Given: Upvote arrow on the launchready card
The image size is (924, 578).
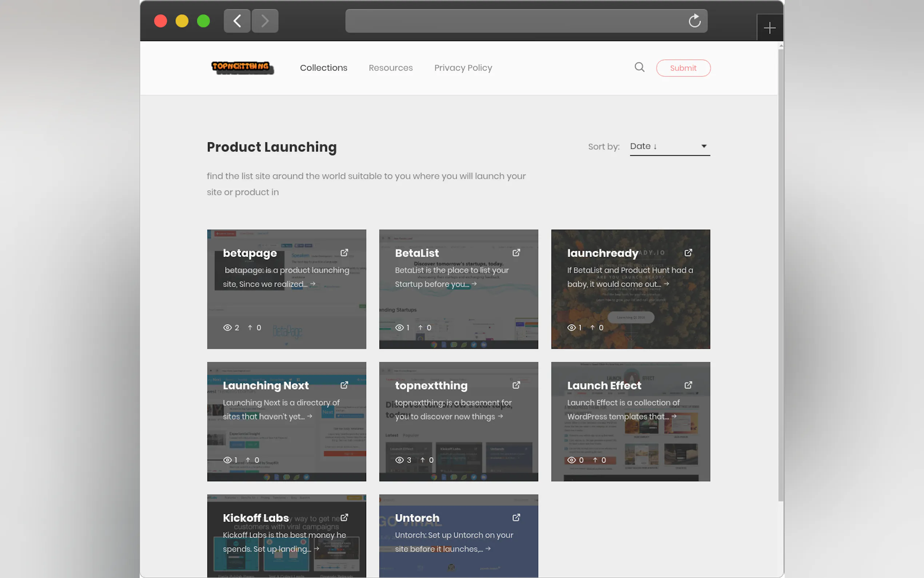Looking at the screenshot, I should coord(592,328).
